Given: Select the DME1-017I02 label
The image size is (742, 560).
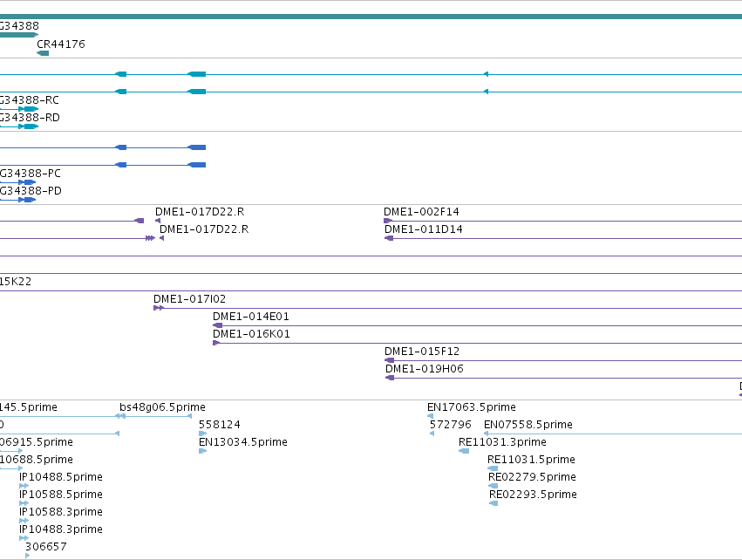Looking at the screenshot, I should [x=189, y=299].
